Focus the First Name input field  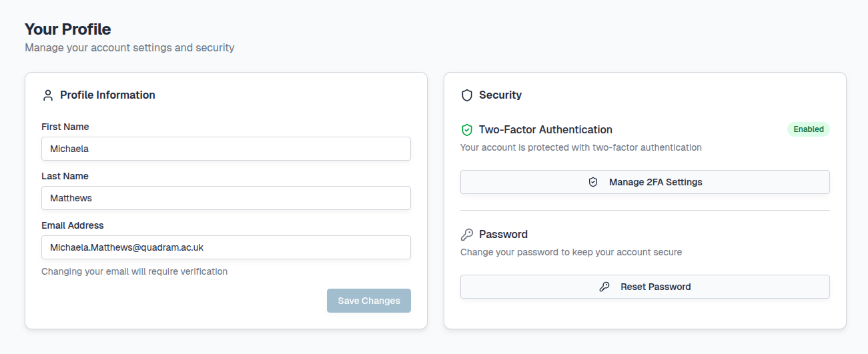click(226, 149)
